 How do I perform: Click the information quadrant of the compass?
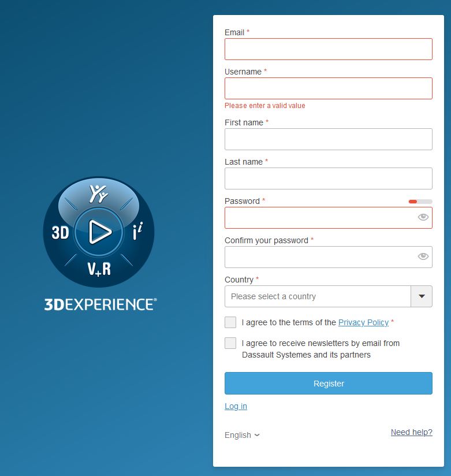click(137, 233)
